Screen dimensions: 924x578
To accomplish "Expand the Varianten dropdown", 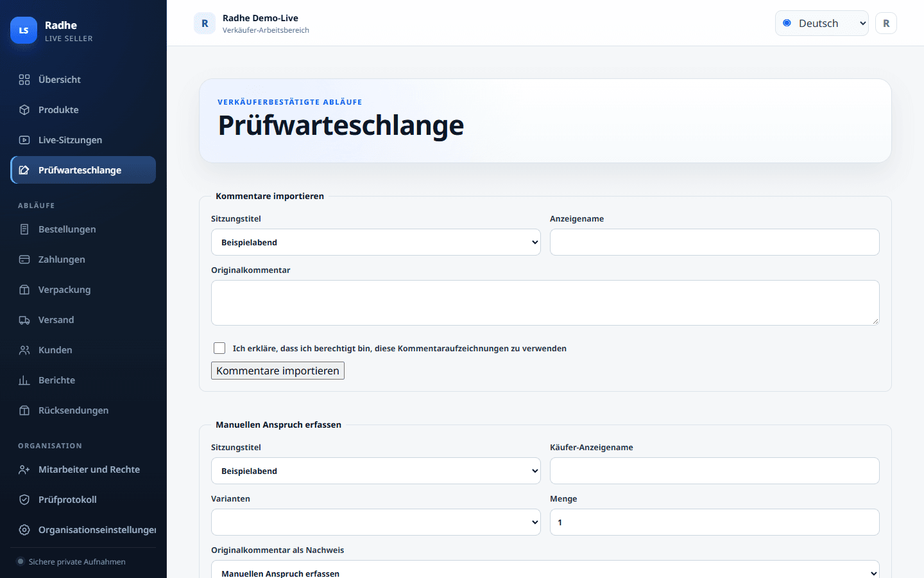I will tap(376, 522).
